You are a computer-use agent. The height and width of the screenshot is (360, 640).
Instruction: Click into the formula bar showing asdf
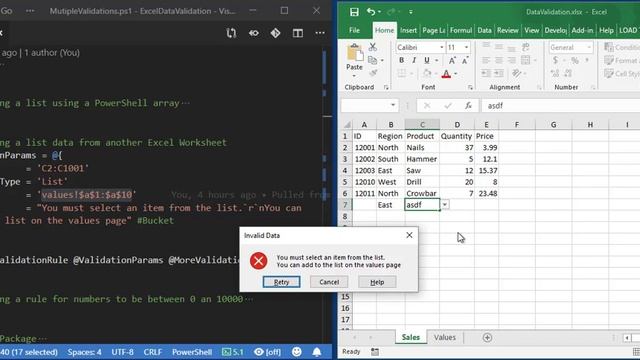[561, 106]
